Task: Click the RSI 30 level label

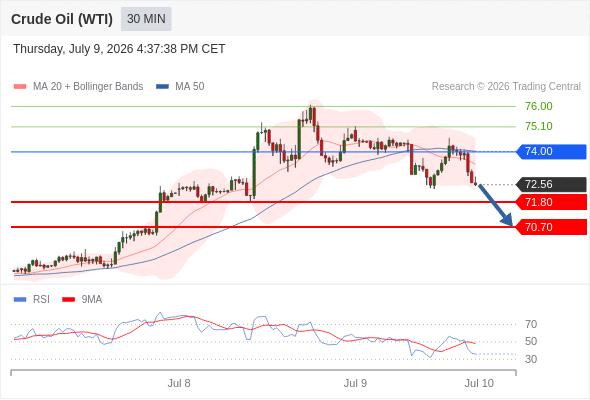Action: click(531, 359)
